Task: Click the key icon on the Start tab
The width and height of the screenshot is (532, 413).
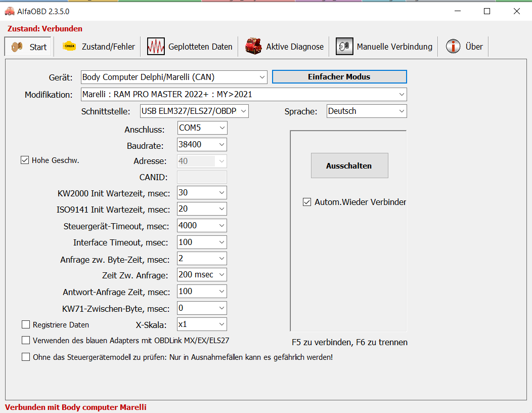Action: [17, 47]
